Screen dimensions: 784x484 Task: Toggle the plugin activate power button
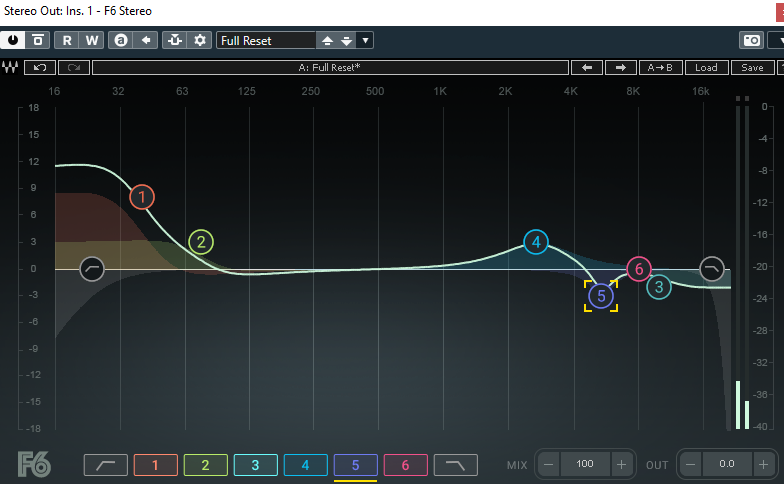[14, 40]
